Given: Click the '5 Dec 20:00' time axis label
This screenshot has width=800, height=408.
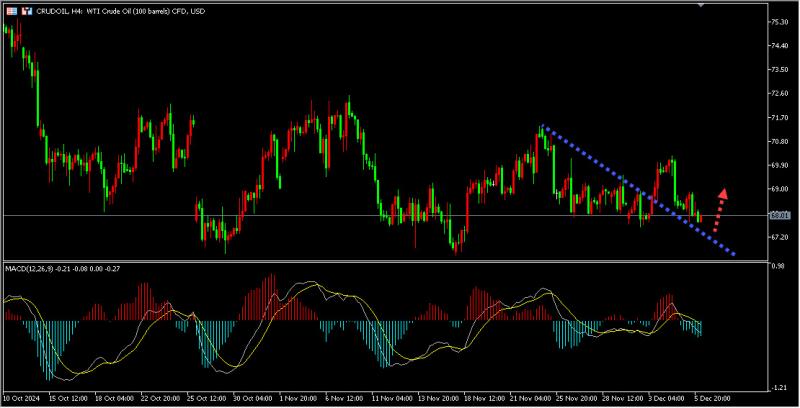Looking at the screenshot, I should point(712,398).
